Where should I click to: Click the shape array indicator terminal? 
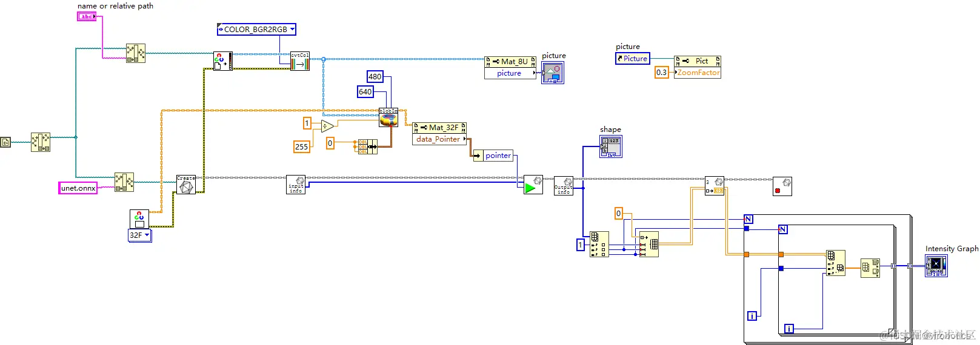pos(611,146)
